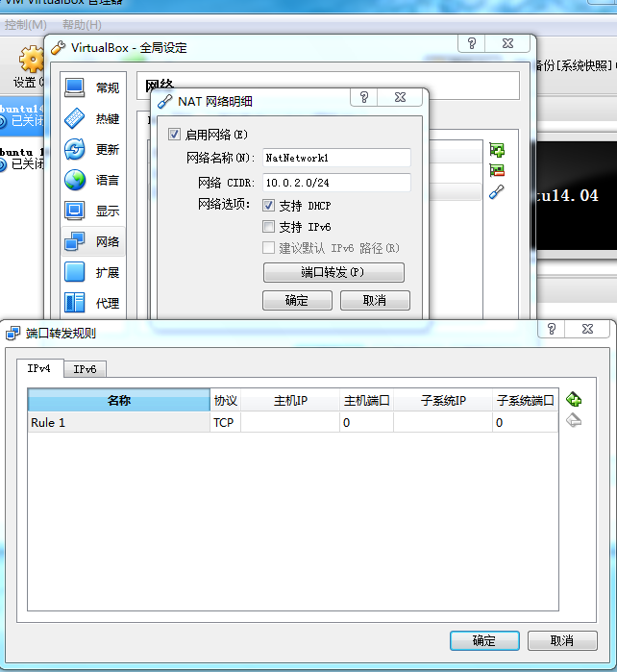
Task: Open the Update (更新) settings page
Action: 93,150
